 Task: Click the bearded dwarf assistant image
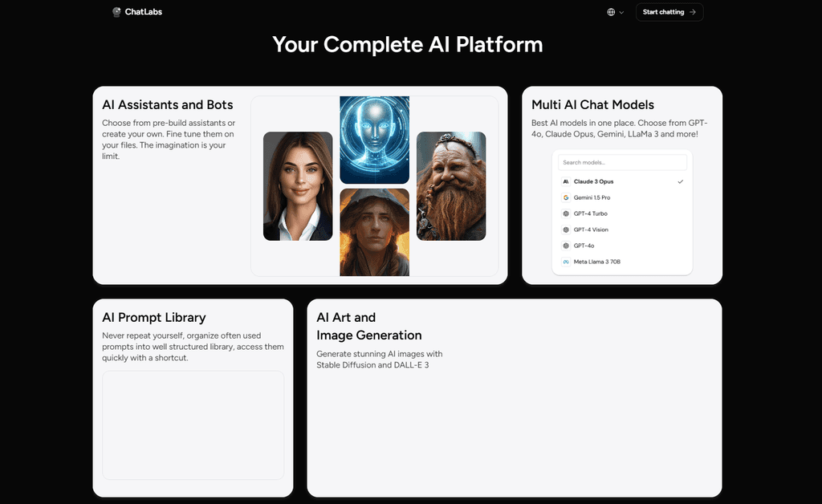click(x=451, y=186)
